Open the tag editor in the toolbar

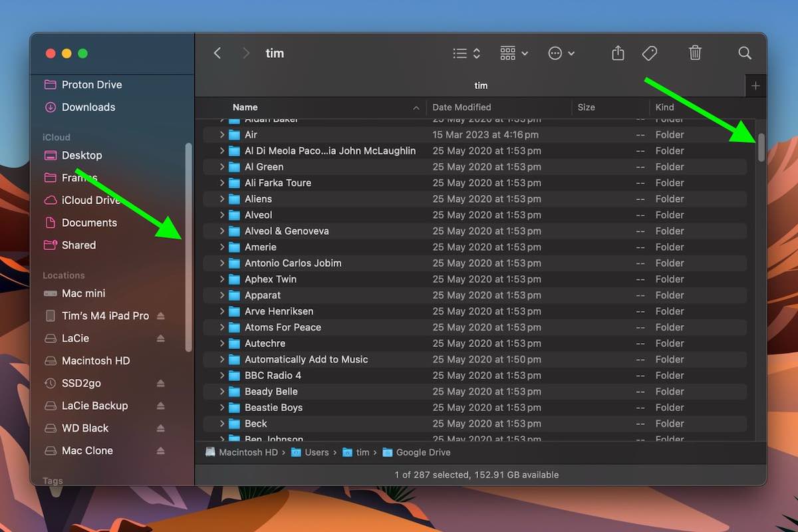coord(650,53)
